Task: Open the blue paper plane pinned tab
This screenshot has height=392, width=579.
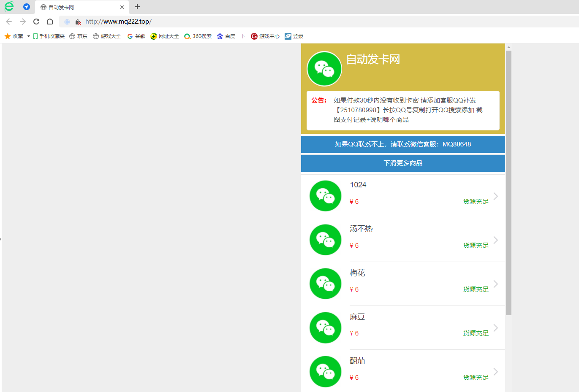Action: (27, 7)
